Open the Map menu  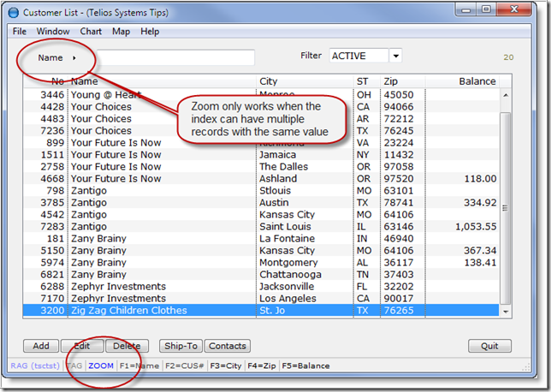[121, 32]
